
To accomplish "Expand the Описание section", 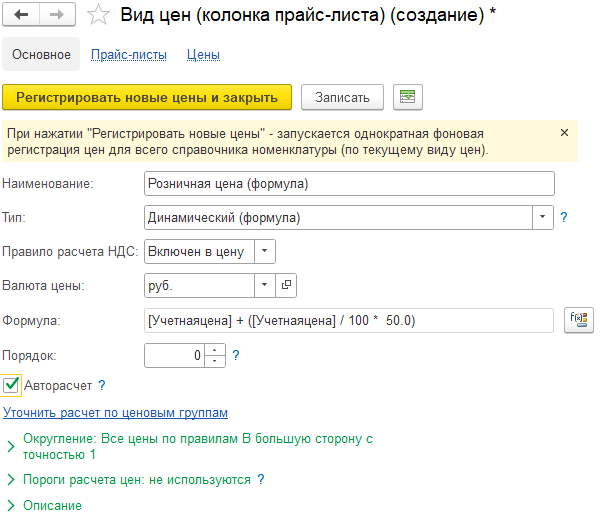I will click(x=11, y=506).
